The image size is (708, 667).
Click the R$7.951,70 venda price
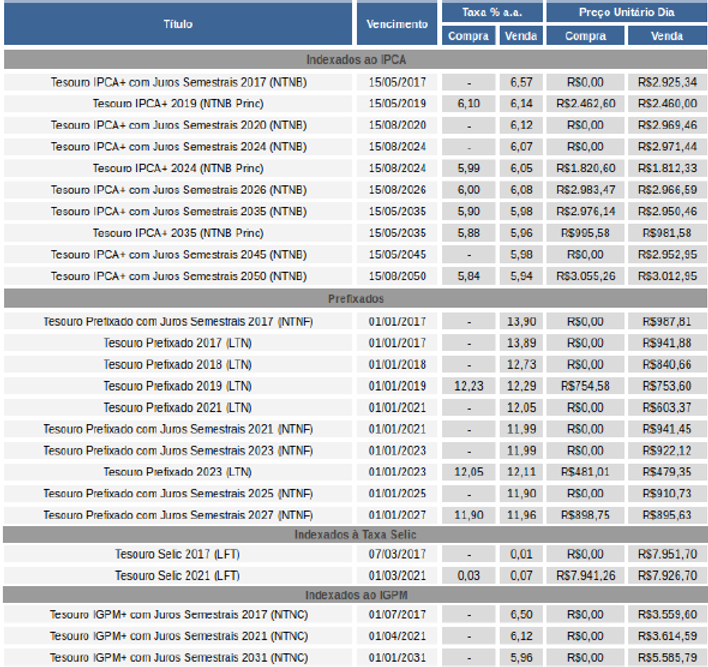point(667,554)
